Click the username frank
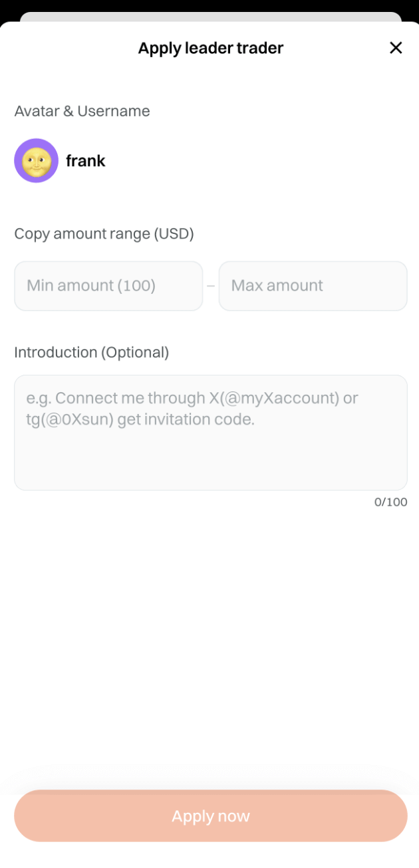The width and height of the screenshot is (419, 868). pos(85,160)
